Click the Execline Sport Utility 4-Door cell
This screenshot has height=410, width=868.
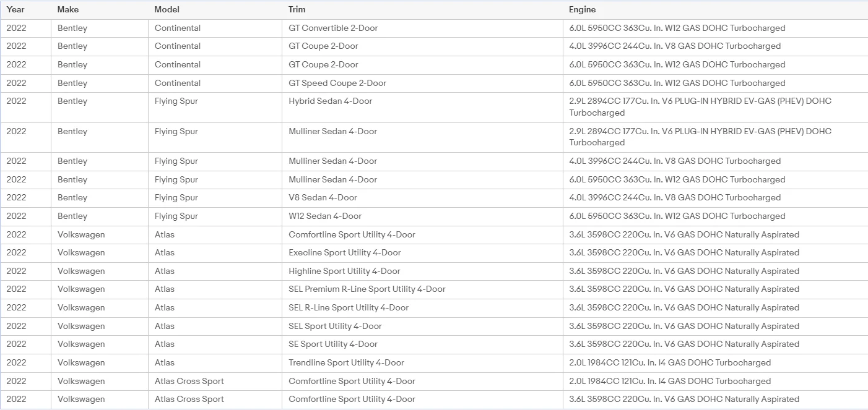[x=422, y=253]
